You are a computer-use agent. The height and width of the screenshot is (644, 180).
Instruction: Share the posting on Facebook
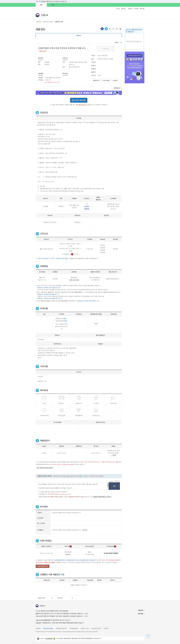click(x=102, y=29)
